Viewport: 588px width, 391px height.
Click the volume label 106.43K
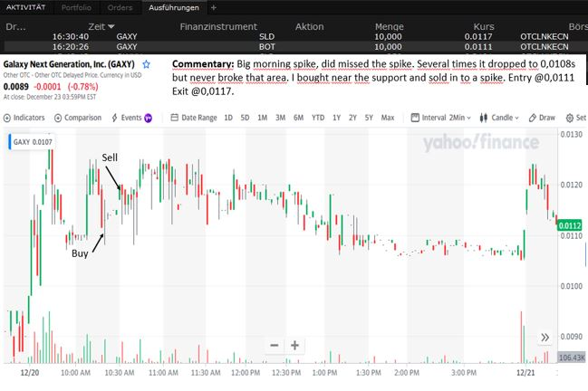point(572,358)
